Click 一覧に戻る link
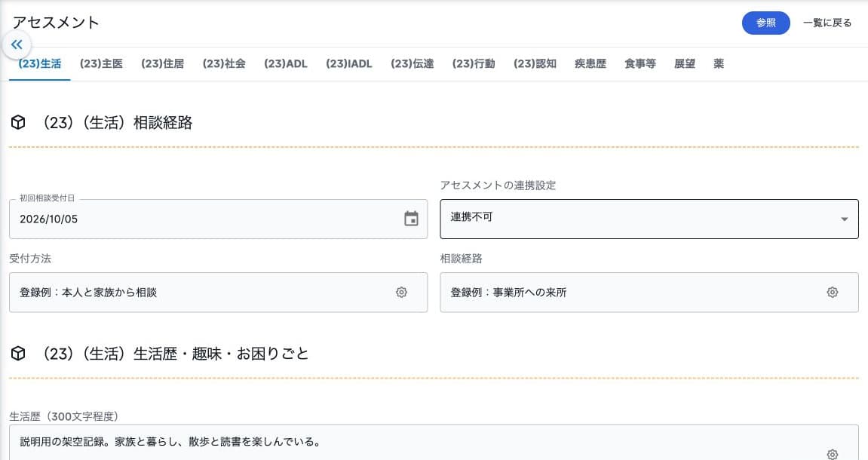 click(827, 23)
